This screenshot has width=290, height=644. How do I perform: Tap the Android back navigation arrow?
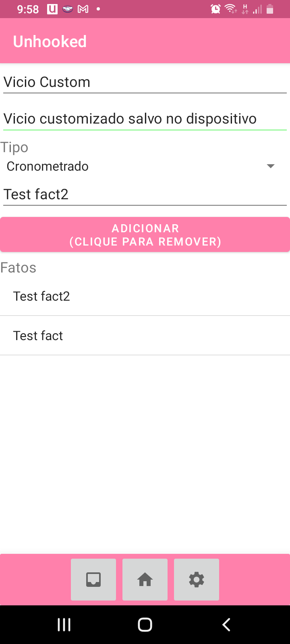[x=226, y=625]
